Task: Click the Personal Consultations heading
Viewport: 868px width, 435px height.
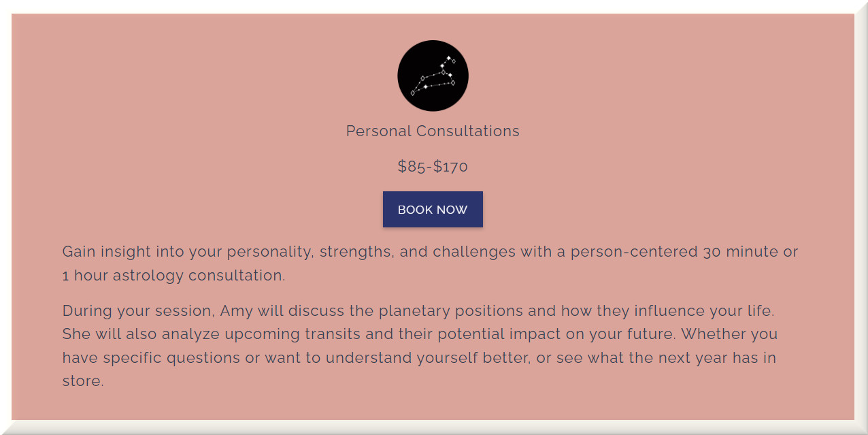Action: coord(433,131)
